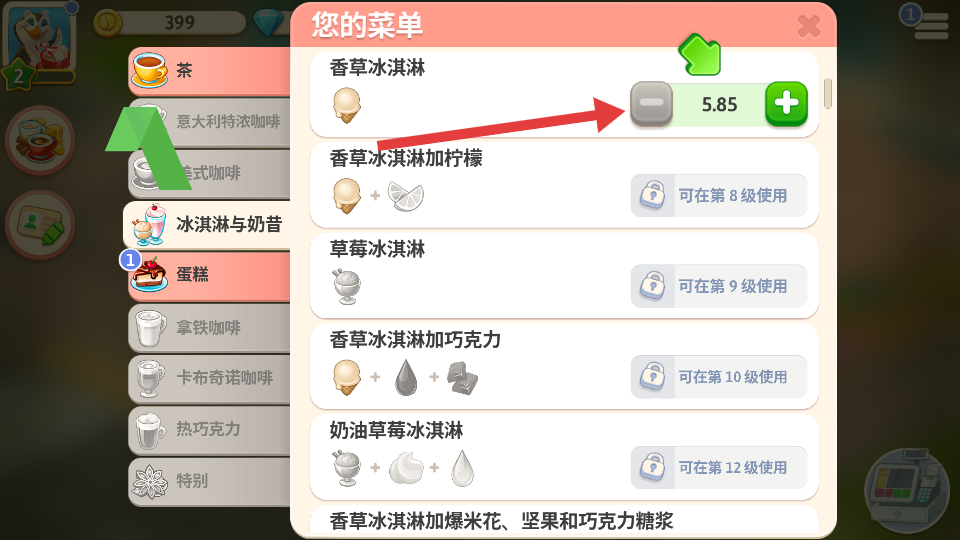Open the 卡布奇诺咖啡 cappuccino category
The image size is (960, 540).
tap(209, 378)
